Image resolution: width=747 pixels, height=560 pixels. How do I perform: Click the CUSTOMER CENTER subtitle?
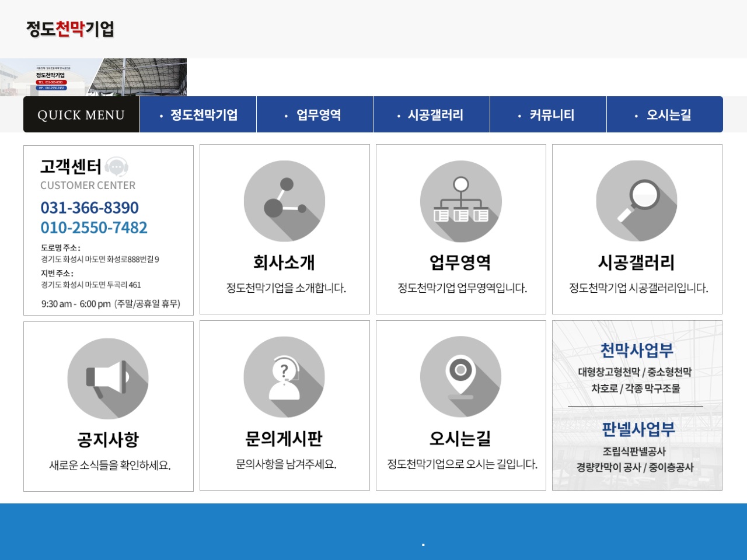[88, 185]
